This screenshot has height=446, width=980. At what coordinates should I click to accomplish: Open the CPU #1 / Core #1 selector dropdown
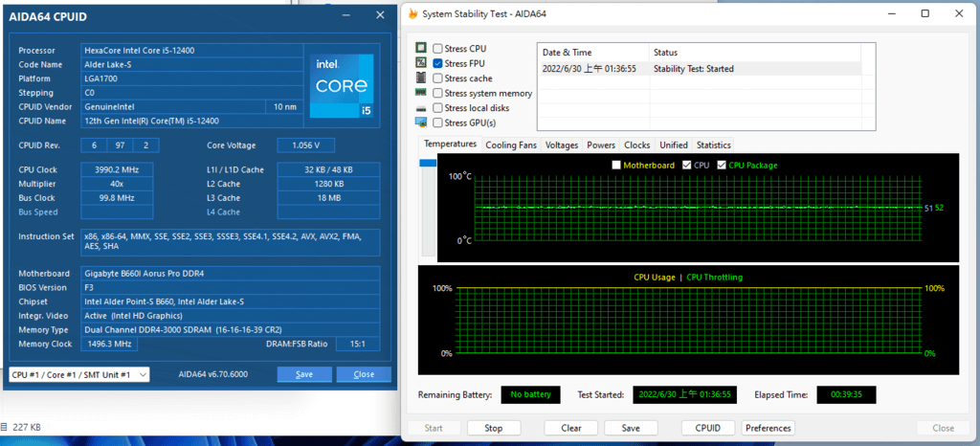78,374
